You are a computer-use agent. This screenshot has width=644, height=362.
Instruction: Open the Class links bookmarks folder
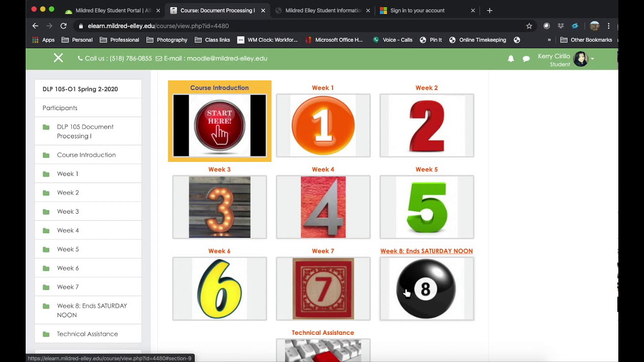212,40
